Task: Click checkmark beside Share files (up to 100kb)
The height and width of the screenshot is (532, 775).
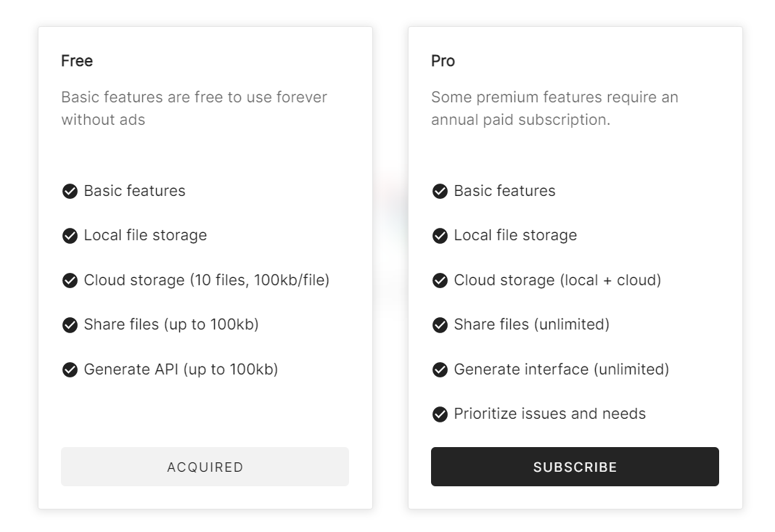Action: (70, 325)
